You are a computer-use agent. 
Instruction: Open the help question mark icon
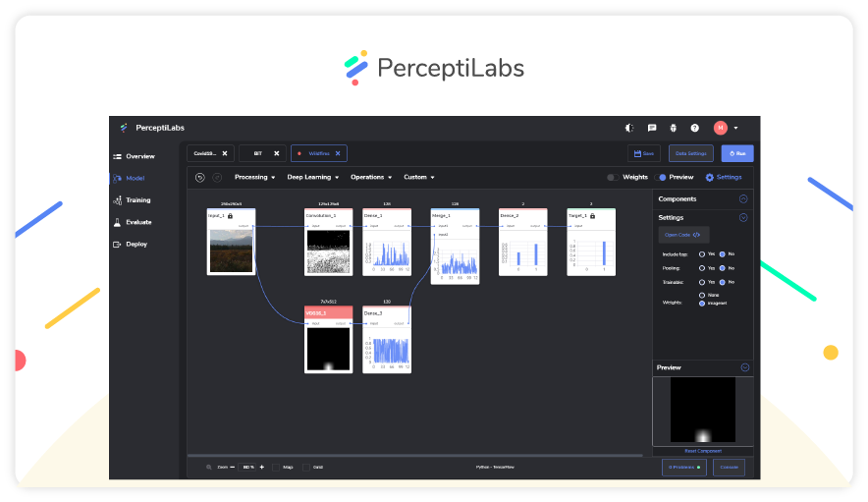click(x=695, y=128)
